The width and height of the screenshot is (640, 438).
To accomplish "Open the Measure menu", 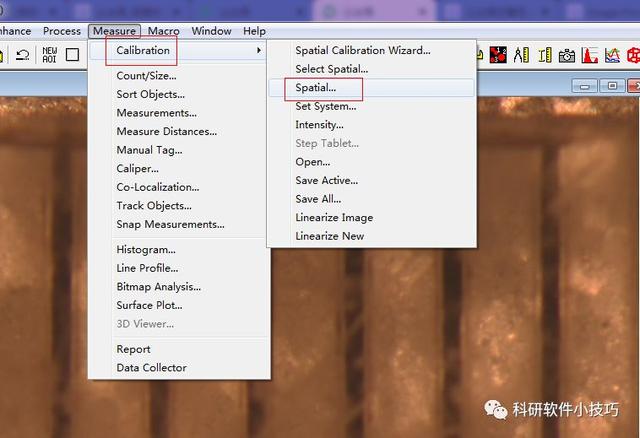I will click(x=114, y=31).
